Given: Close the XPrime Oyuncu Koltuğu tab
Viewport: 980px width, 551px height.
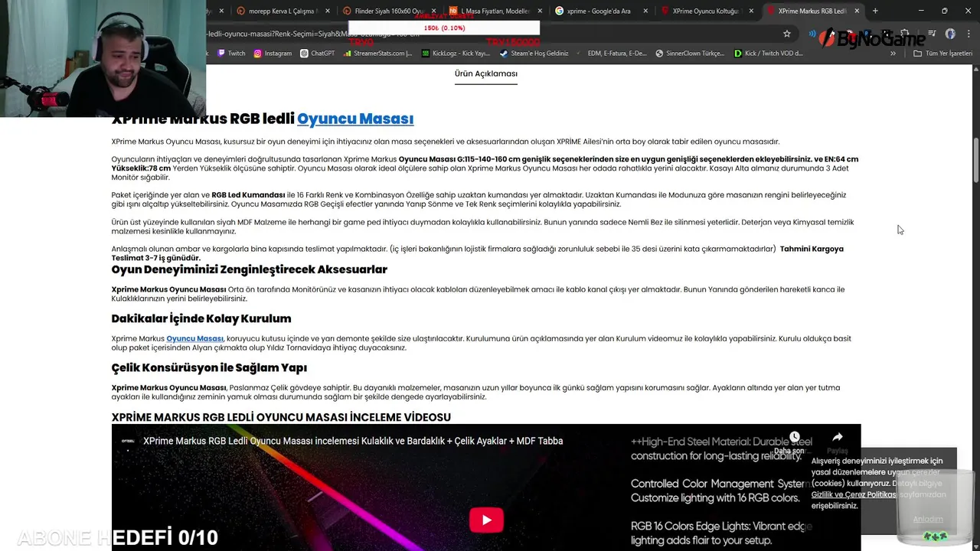Looking at the screenshot, I should (751, 11).
